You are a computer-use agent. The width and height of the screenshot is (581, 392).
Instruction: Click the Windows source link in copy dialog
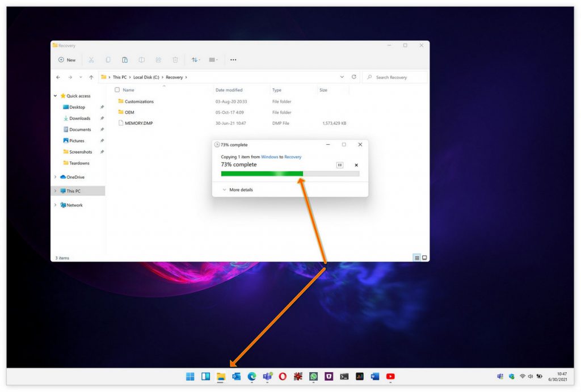[270, 157]
